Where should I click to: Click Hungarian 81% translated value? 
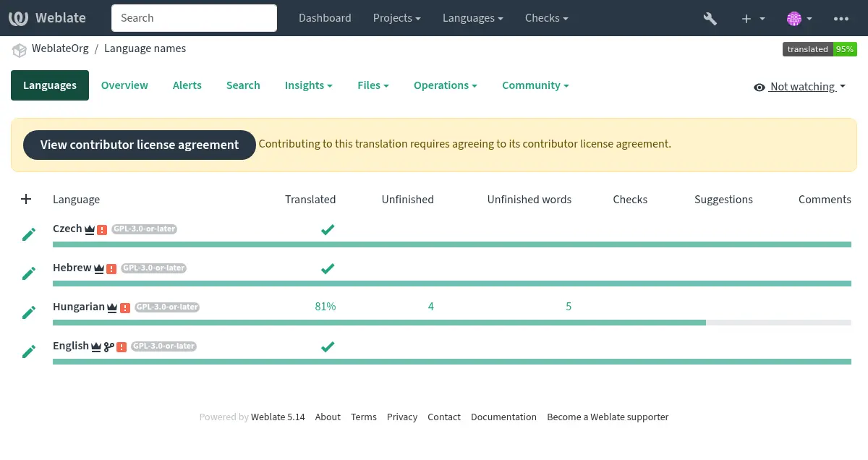click(x=325, y=307)
